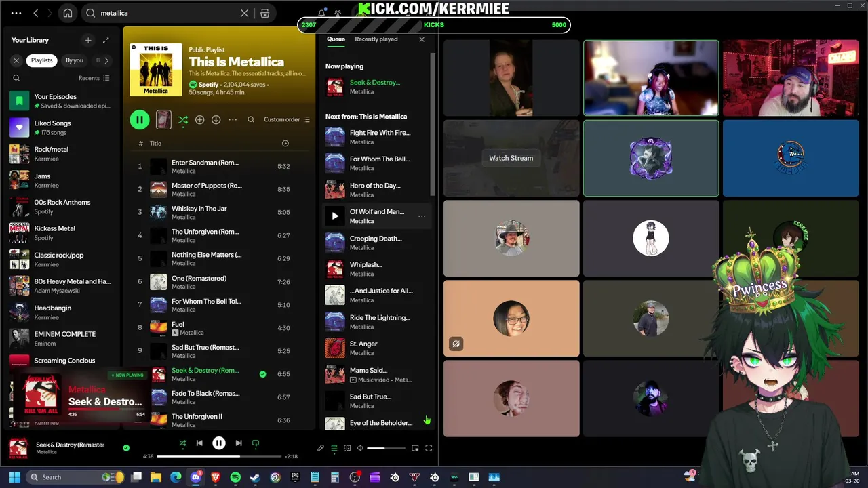Viewport: 868px width, 488px height.
Task: Open the Browse icon next to search
Action: [265, 13]
